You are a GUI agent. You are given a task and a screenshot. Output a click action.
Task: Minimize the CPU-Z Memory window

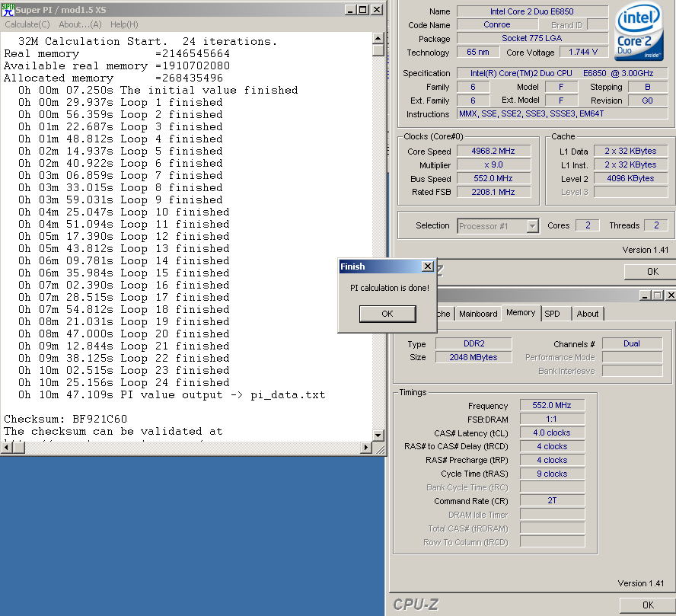(645, 295)
